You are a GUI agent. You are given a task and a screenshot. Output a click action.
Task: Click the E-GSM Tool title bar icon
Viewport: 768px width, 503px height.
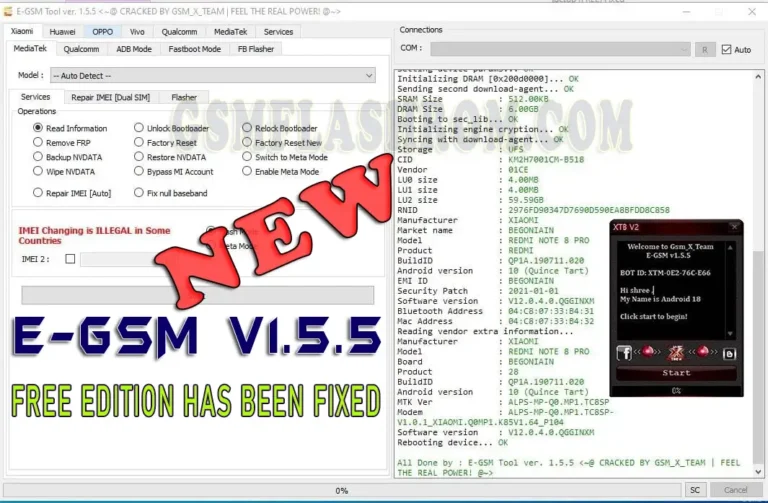click(10, 10)
